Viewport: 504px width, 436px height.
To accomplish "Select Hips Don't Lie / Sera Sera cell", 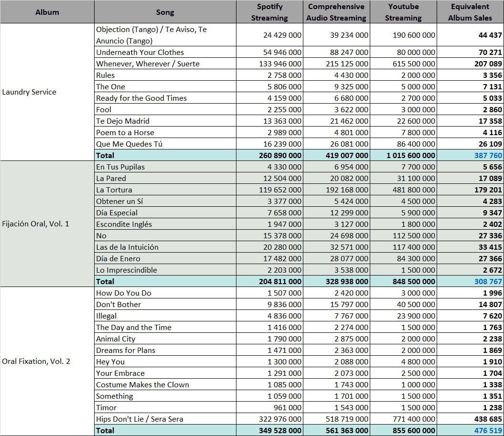I will pyautogui.click(x=165, y=419).
